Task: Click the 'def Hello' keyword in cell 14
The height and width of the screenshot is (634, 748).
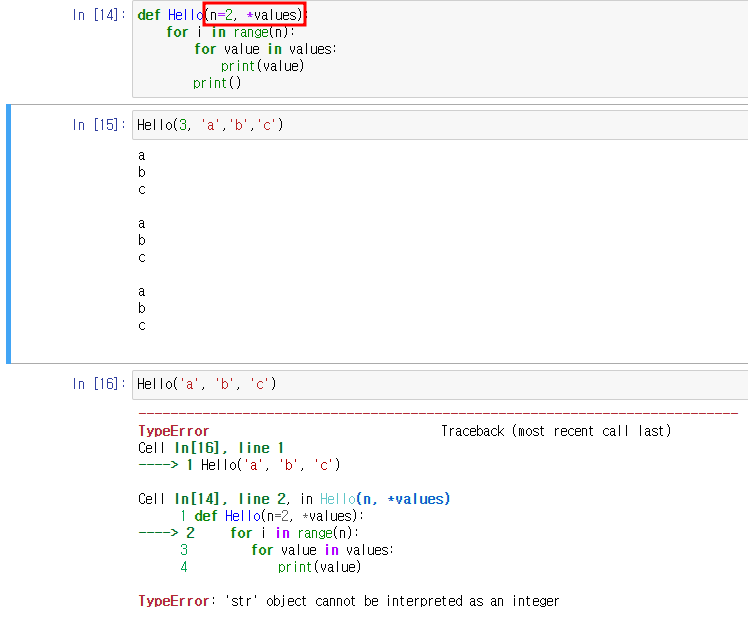Action: click(x=170, y=15)
